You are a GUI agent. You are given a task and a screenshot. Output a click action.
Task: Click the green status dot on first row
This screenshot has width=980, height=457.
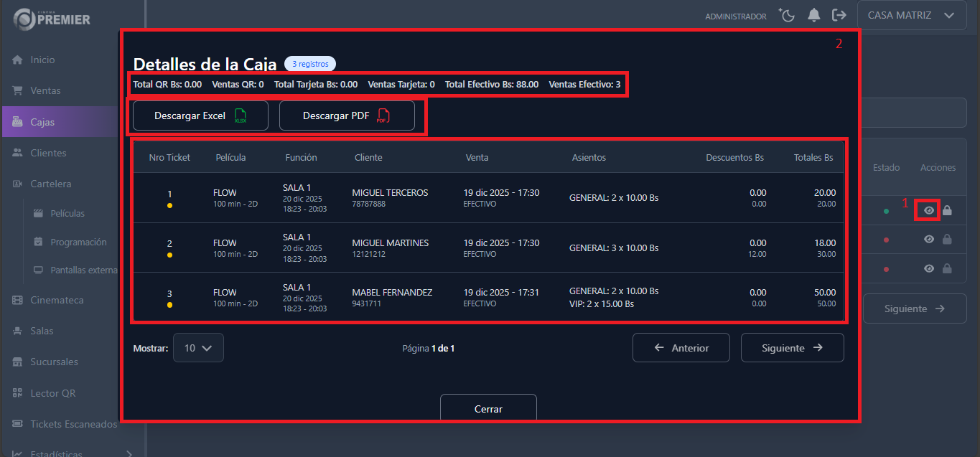pyautogui.click(x=886, y=209)
